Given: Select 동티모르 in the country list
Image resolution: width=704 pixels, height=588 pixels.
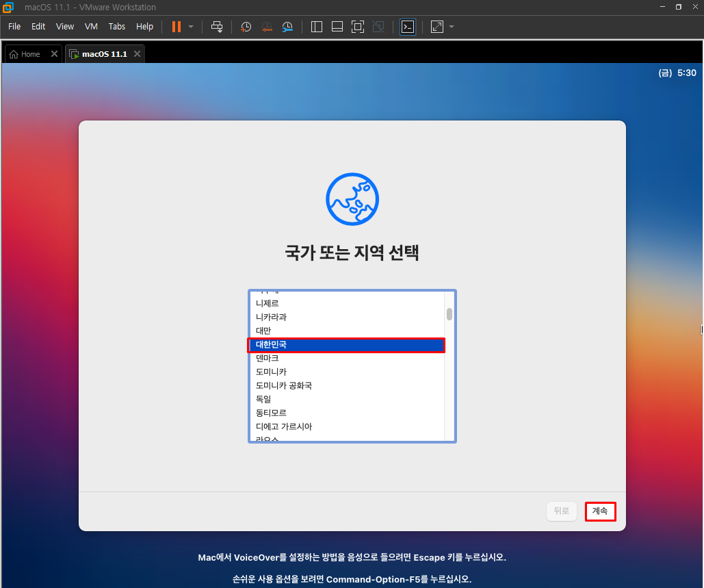Looking at the screenshot, I should point(346,413).
